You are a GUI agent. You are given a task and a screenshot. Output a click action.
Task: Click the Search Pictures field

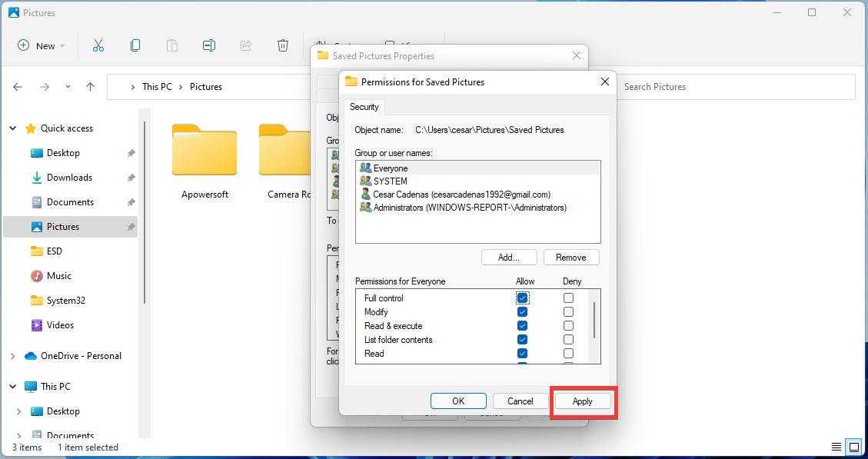click(x=734, y=87)
